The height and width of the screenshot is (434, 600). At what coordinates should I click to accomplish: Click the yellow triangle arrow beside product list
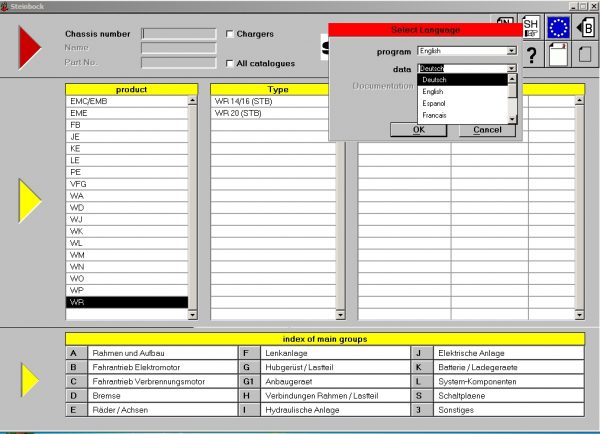(29, 201)
